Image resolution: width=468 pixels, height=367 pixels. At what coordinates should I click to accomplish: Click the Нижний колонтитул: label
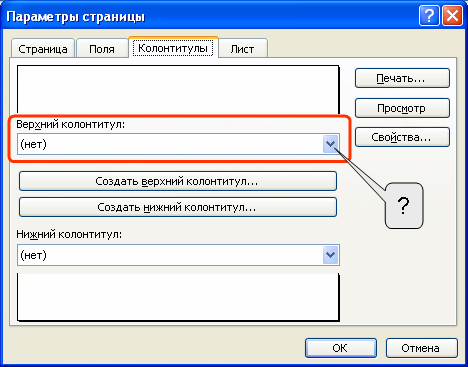point(69,234)
